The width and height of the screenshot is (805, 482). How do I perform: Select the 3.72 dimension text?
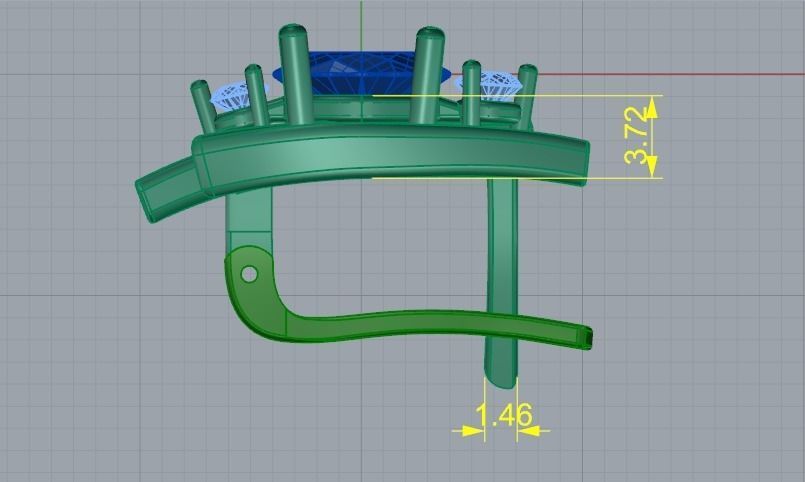[637, 135]
